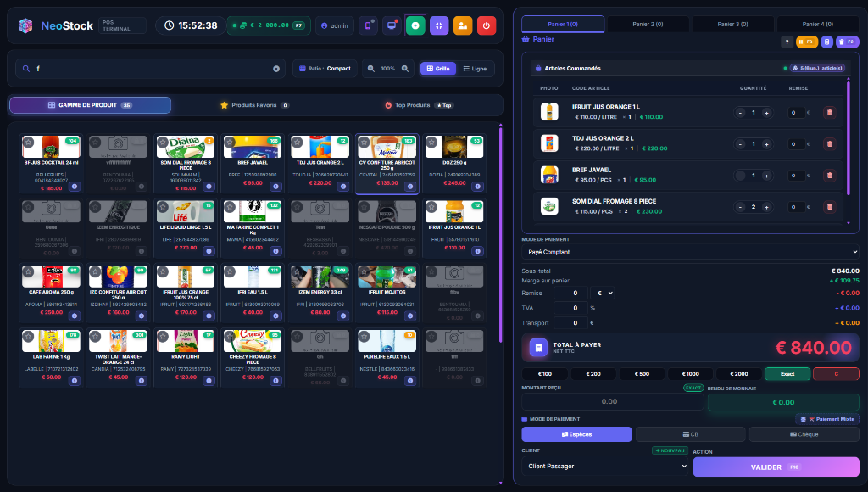Select Espèces payment method

576,434
